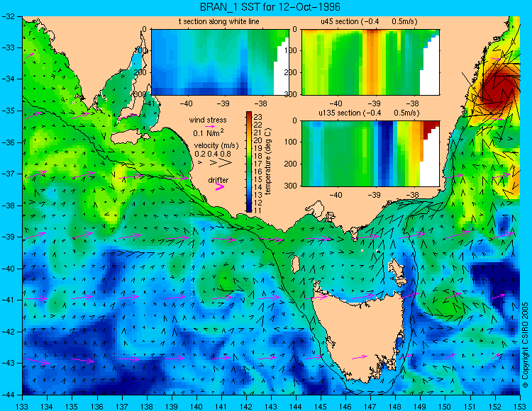Click the 'velocity (m/s)' legend label

click(216, 146)
